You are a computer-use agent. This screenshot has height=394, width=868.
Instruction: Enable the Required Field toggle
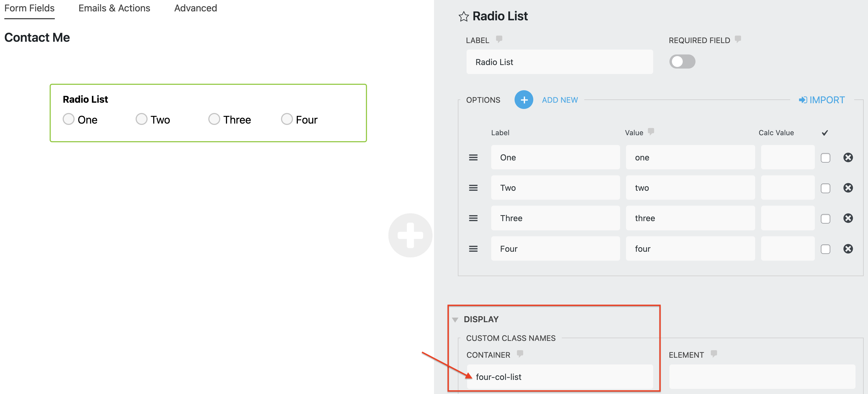682,62
